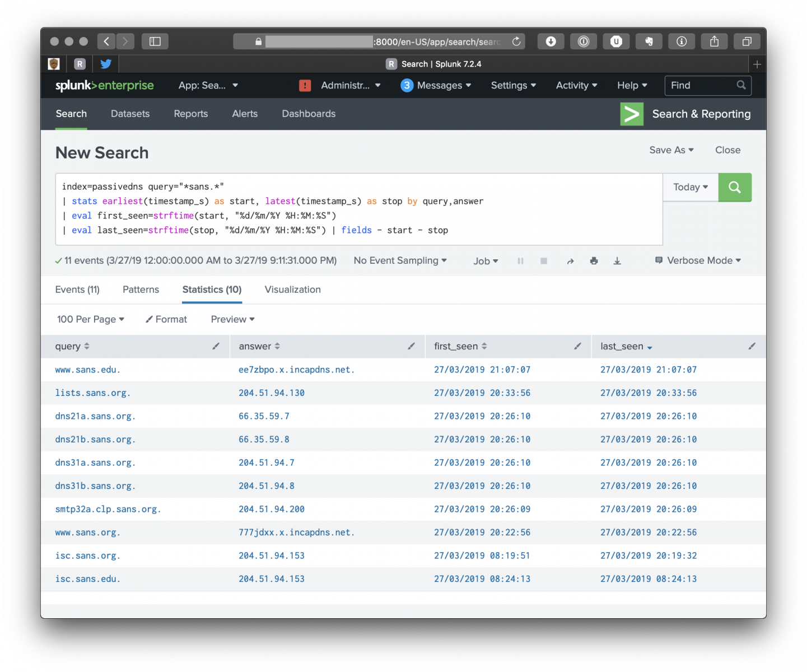
Task: Edit first_seen column format pencil
Action: [577, 347]
